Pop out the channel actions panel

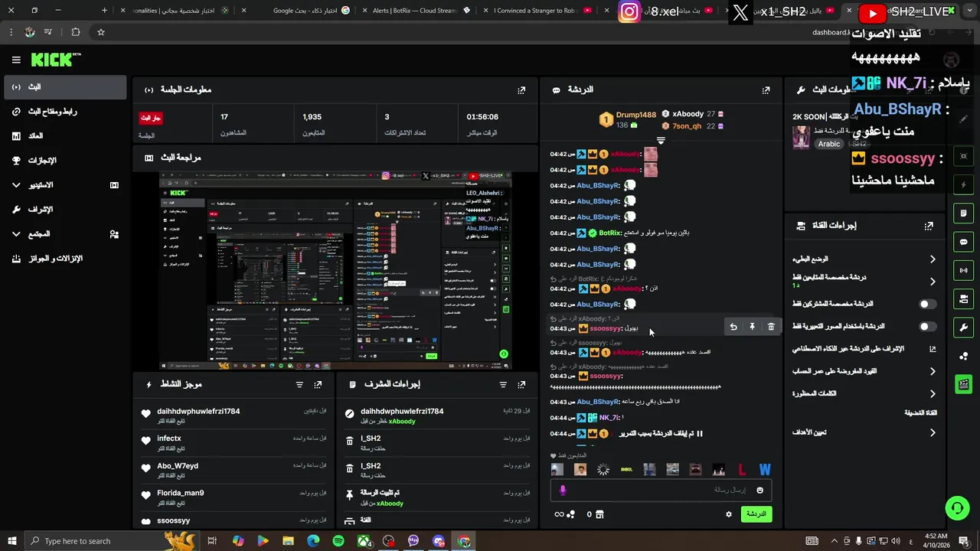(929, 226)
